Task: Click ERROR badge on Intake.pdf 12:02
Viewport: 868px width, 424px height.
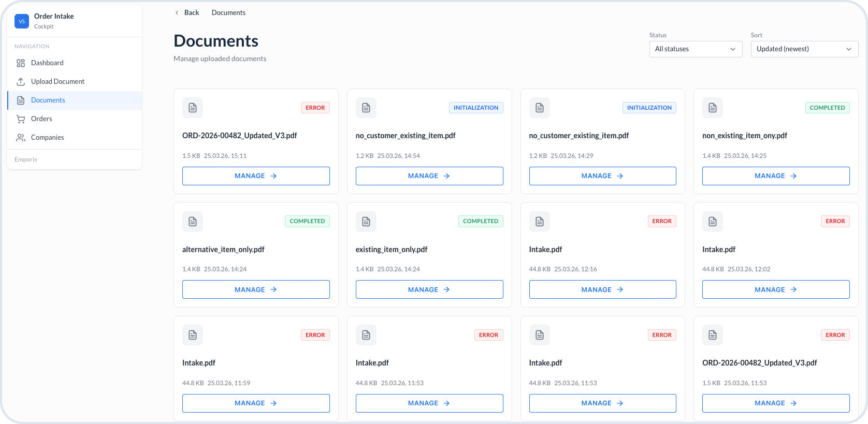Action: (x=835, y=221)
